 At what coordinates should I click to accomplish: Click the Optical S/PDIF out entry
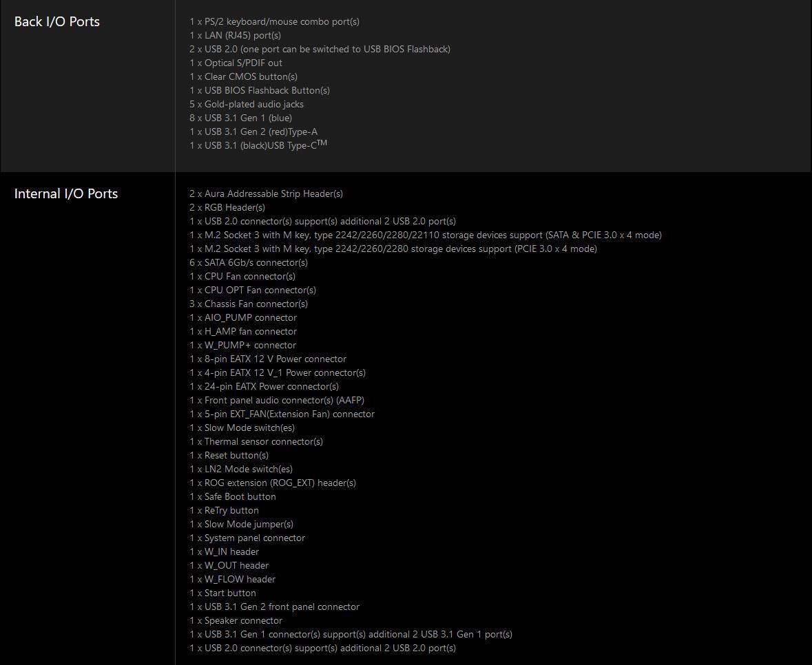click(x=236, y=63)
